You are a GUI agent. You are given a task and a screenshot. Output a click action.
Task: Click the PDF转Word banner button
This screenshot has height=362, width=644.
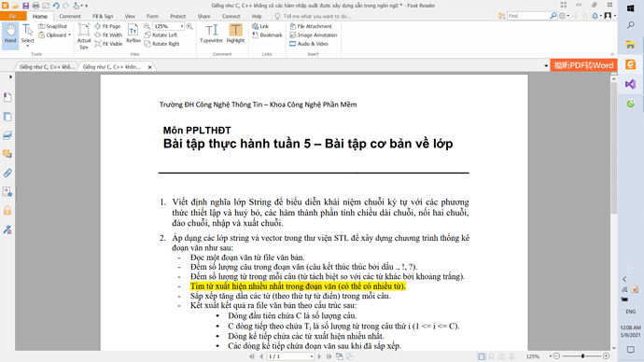tap(583, 65)
